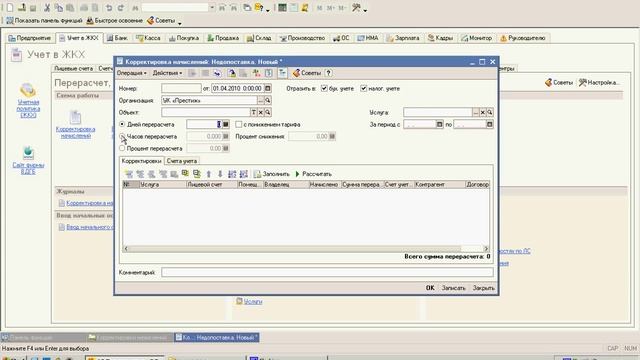Toggle the 'налог. учете' checkbox
Image resolution: width=640 pixels, height=360 pixels.
point(364,88)
